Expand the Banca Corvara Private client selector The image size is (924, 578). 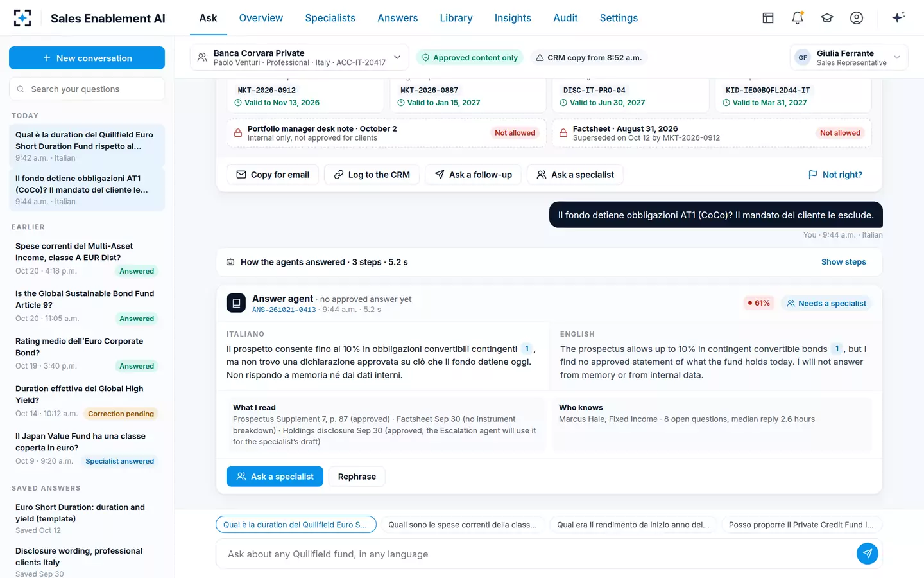[x=300, y=58]
